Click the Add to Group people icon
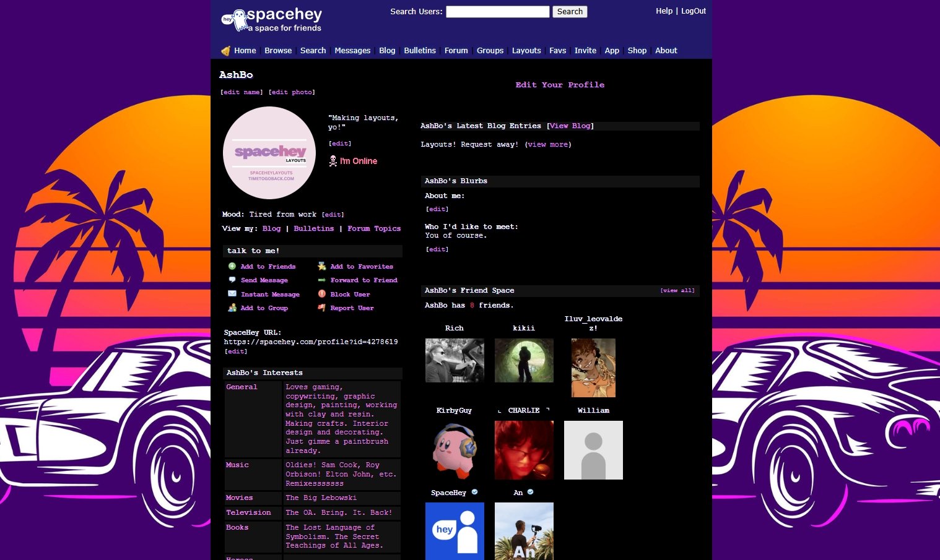The height and width of the screenshot is (560, 940). (x=232, y=308)
